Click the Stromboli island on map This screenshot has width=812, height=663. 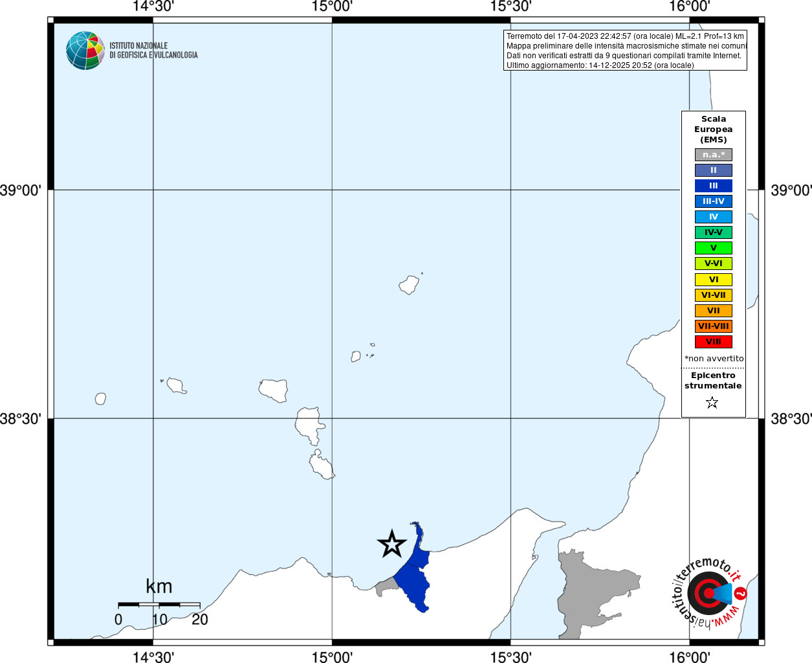tap(409, 285)
